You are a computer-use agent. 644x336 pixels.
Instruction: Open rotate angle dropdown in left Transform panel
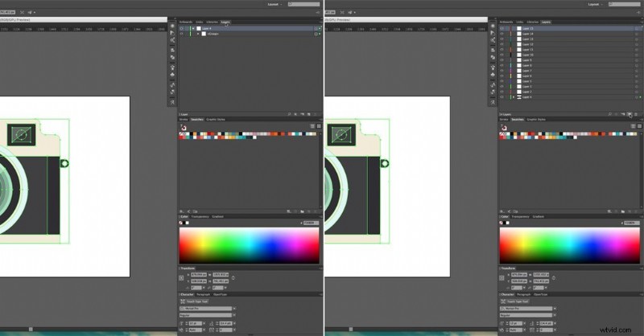204,288
